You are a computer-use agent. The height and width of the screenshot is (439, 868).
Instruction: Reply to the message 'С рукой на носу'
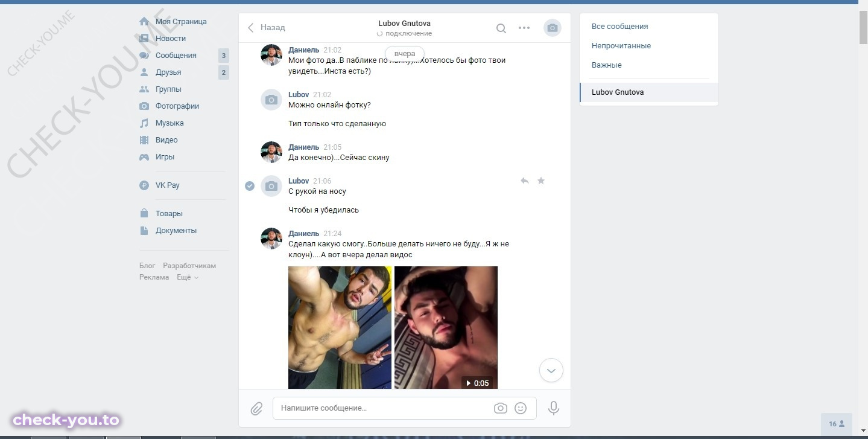tap(525, 181)
